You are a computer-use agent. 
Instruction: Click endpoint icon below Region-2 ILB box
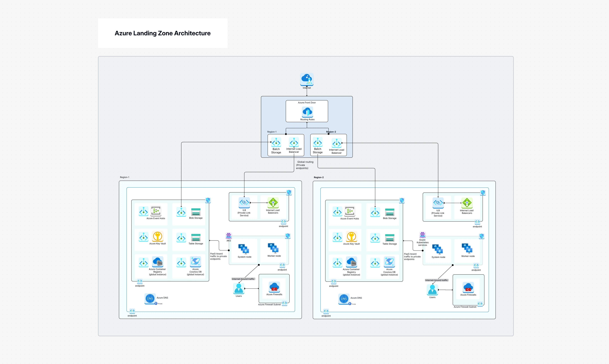click(477, 222)
